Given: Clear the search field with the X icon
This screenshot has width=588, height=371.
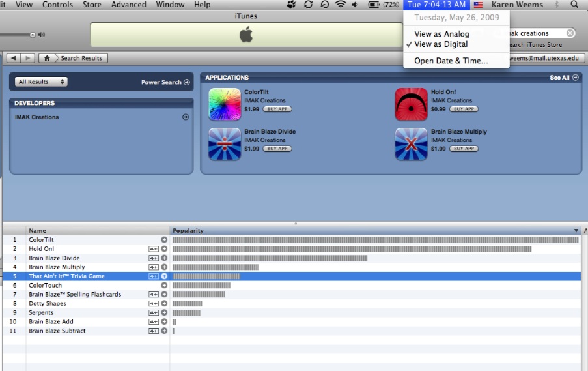Looking at the screenshot, I should (570, 33).
